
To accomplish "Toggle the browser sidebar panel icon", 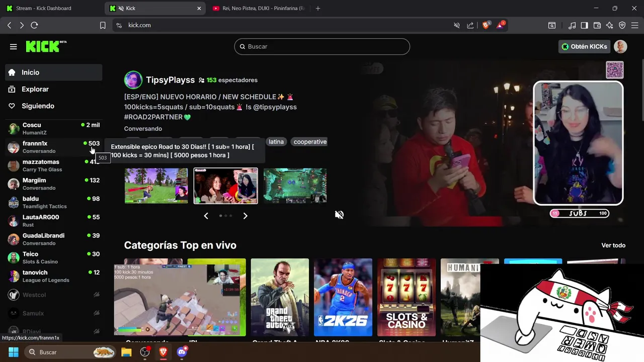I will (x=584, y=25).
